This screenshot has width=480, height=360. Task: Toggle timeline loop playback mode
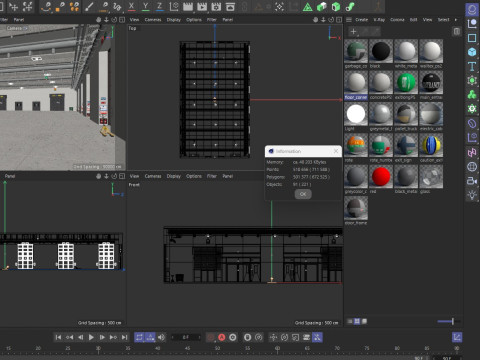click(x=139, y=337)
